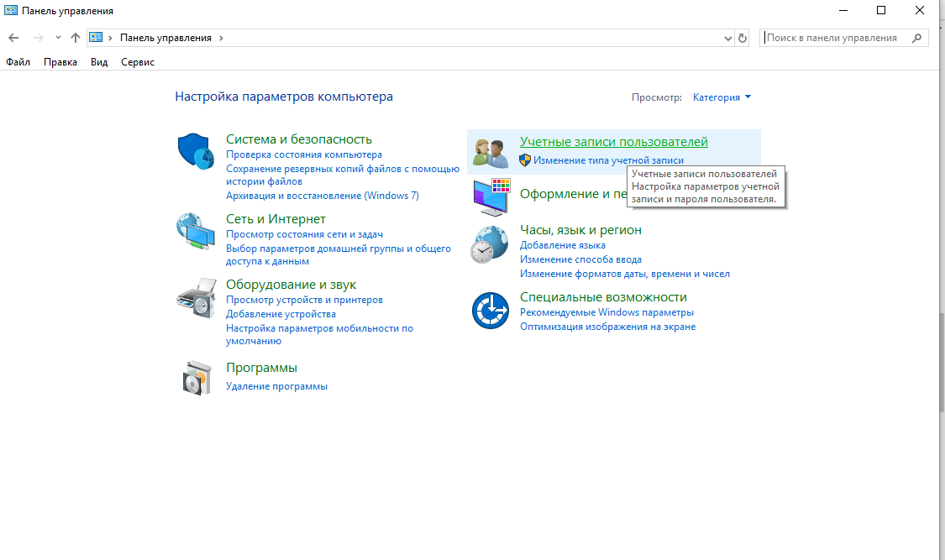
Task: Open Выбор параметров домашней группы link
Action: (339, 254)
